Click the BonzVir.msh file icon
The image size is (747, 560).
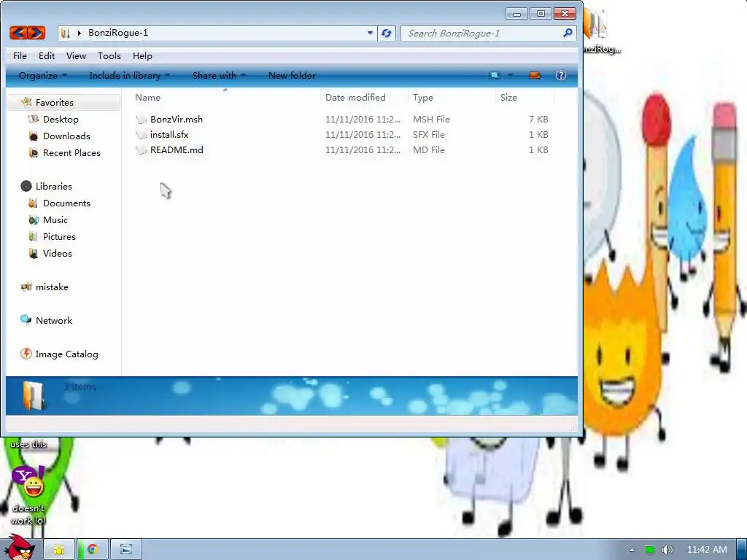coord(141,119)
